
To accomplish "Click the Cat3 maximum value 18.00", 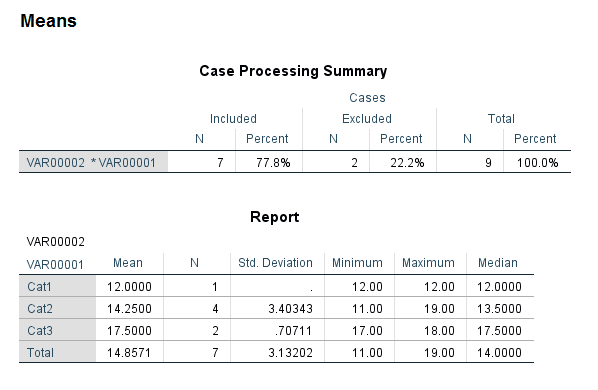I will [439, 331].
